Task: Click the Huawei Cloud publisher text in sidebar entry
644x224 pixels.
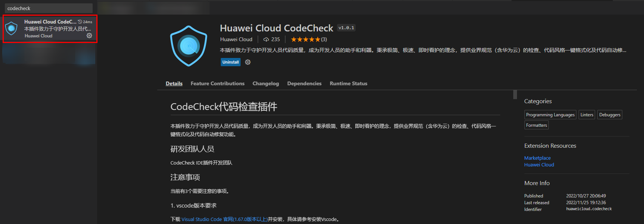Action: [38, 36]
